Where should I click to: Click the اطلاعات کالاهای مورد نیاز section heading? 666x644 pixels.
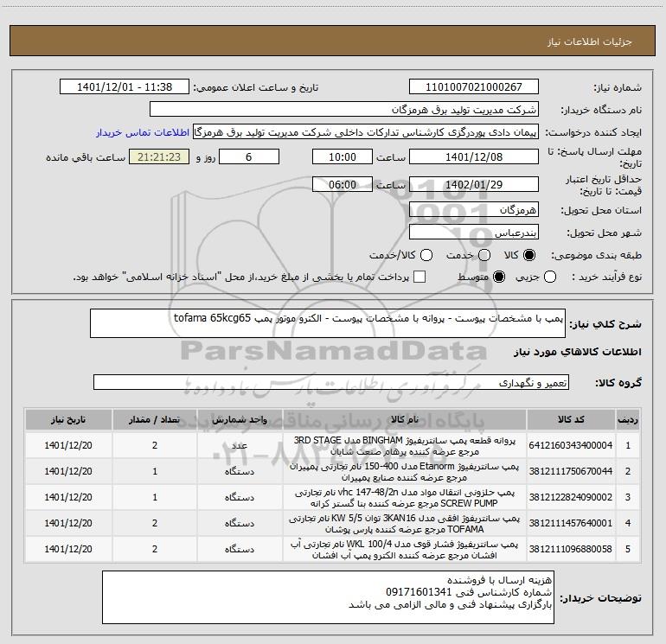tap(578, 352)
